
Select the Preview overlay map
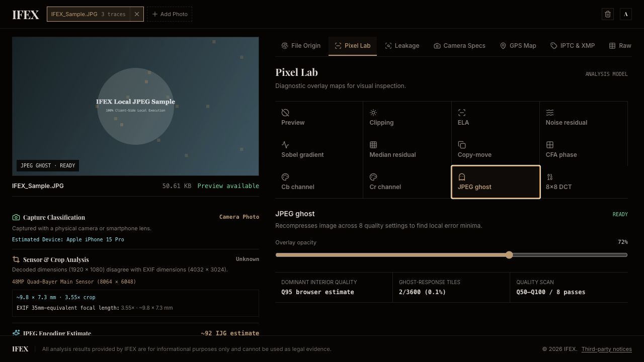319,118
